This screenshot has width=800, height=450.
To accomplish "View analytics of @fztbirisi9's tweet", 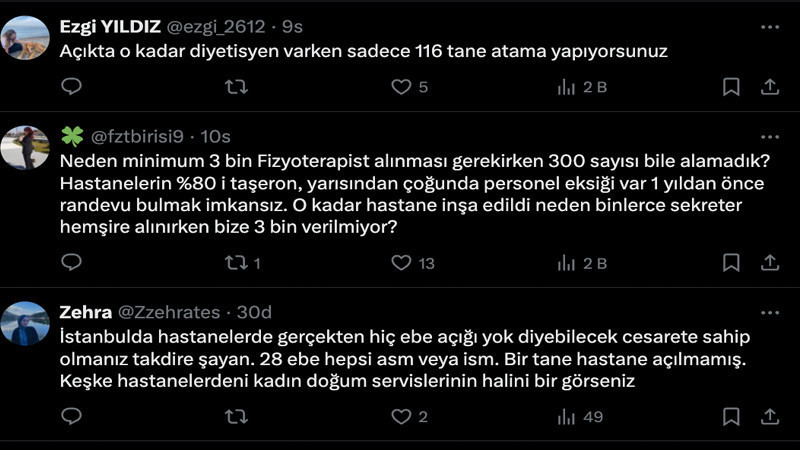I will click(x=566, y=263).
